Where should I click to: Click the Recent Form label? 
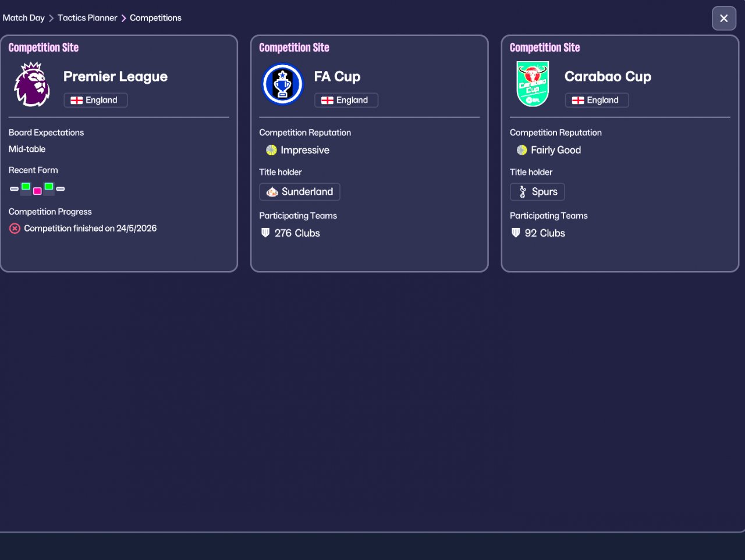[33, 170]
